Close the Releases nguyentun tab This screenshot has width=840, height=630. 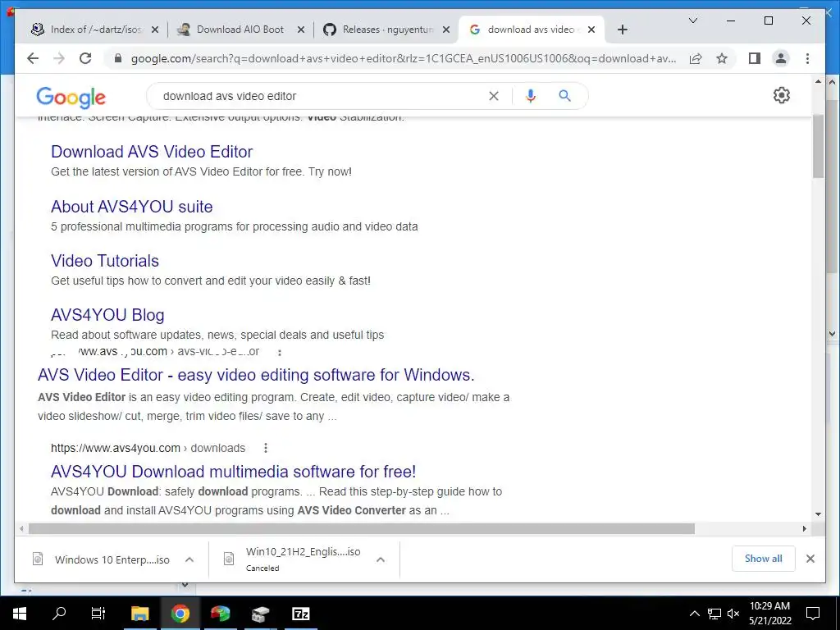[445, 30]
